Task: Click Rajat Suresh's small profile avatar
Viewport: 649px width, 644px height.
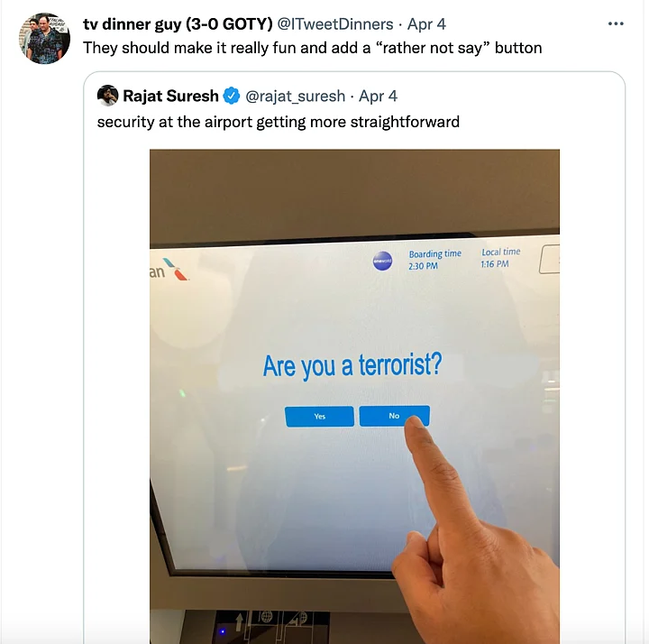Action: (107, 96)
